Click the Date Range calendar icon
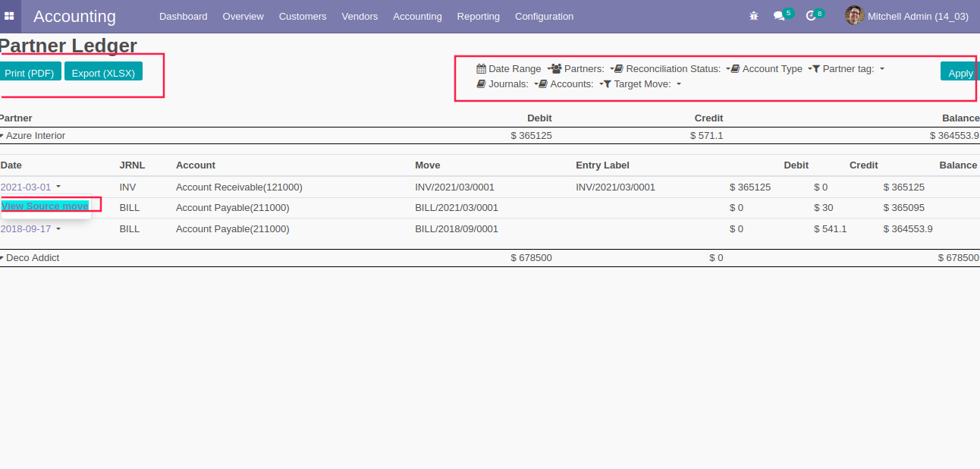The width and height of the screenshot is (980, 469). (481, 69)
